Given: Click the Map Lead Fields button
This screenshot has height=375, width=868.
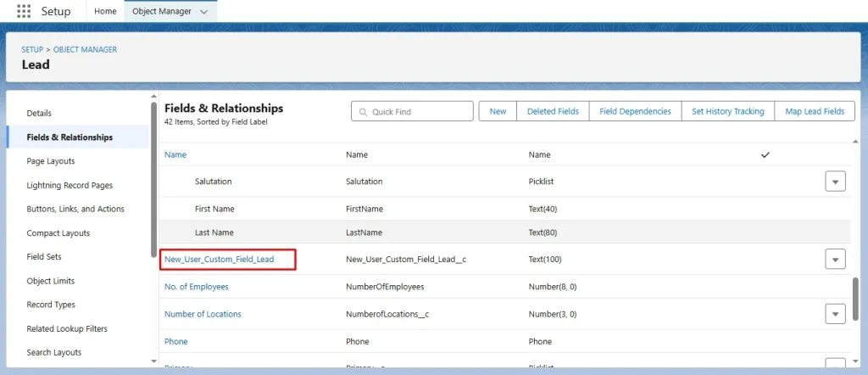Looking at the screenshot, I should (x=814, y=112).
